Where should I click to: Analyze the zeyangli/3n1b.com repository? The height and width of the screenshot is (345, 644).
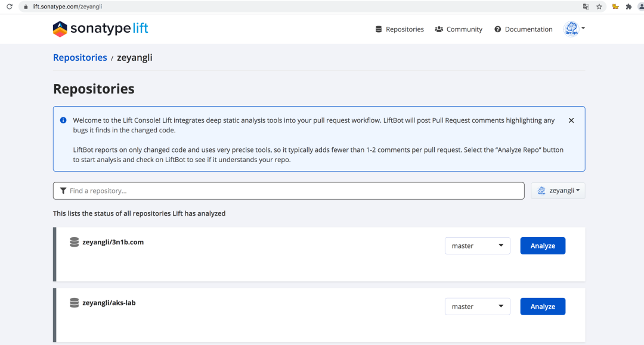543,245
